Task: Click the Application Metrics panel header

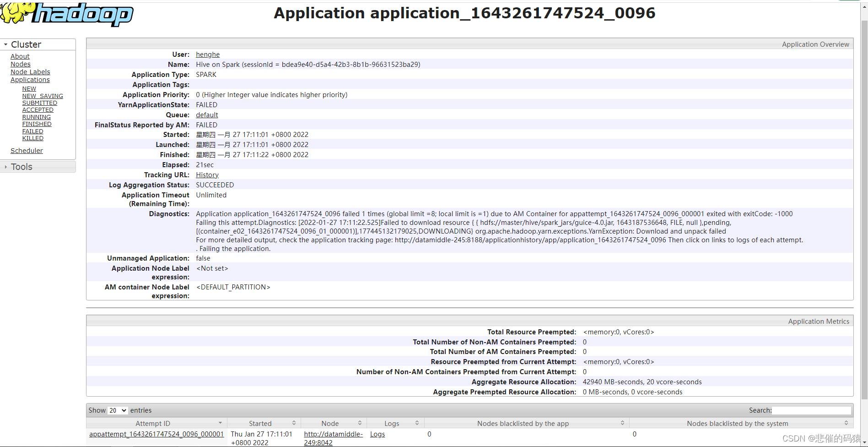Action: tap(469, 321)
